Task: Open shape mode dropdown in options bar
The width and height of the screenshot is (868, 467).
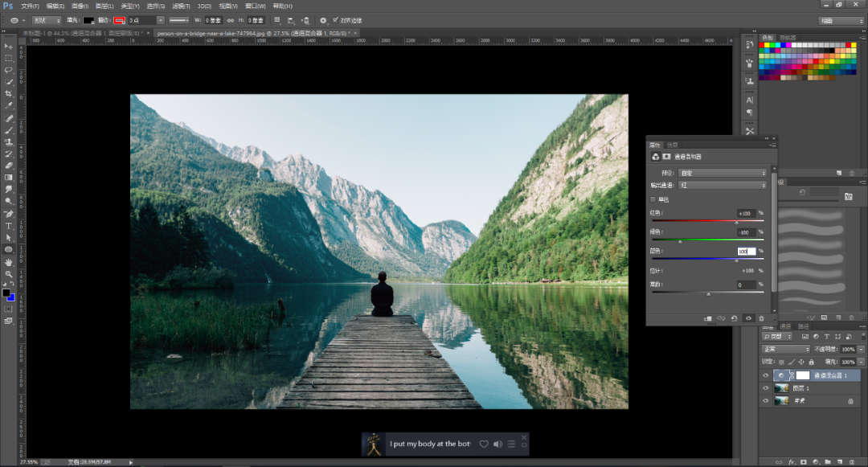Action: pyautogui.click(x=47, y=20)
